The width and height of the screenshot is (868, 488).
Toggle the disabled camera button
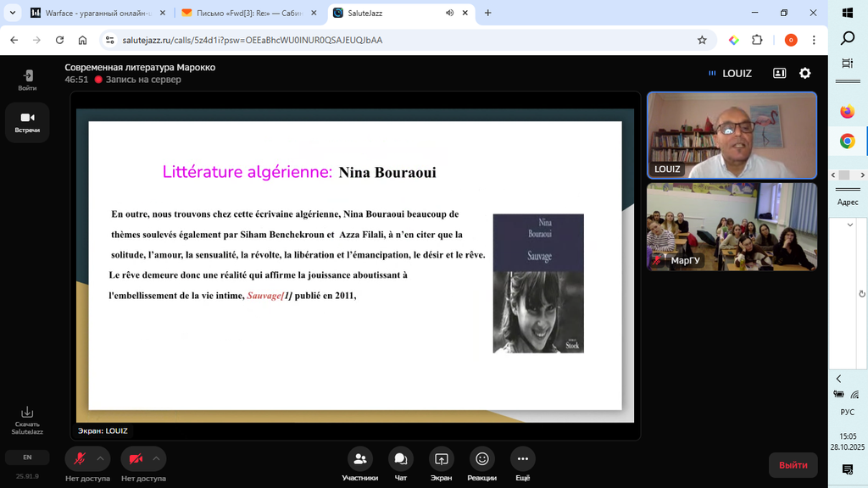(x=136, y=458)
